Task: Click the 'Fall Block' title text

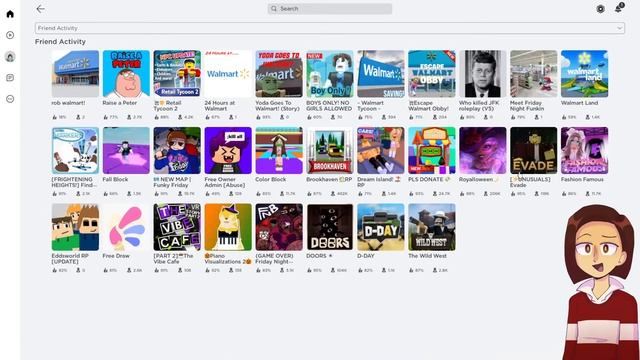Action: pyautogui.click(x=115, y=179)
